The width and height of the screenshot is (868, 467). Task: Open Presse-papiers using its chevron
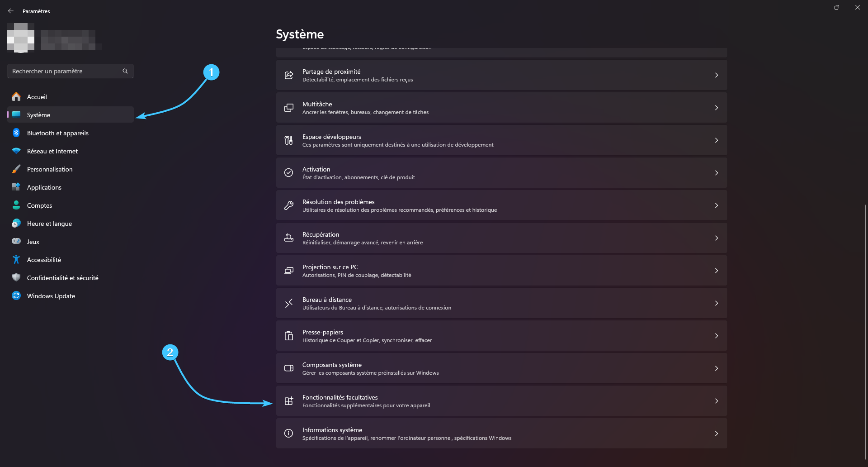pyautogui.click(x=717, y=336)
